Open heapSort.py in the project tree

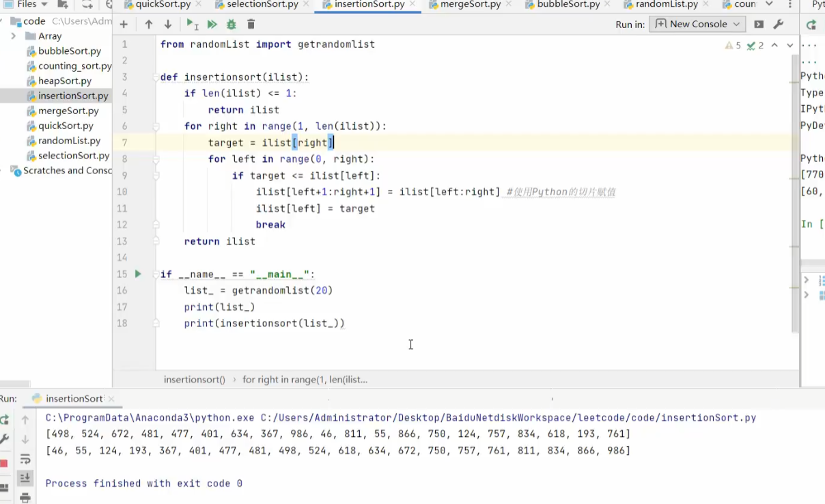tap(65, 81)
